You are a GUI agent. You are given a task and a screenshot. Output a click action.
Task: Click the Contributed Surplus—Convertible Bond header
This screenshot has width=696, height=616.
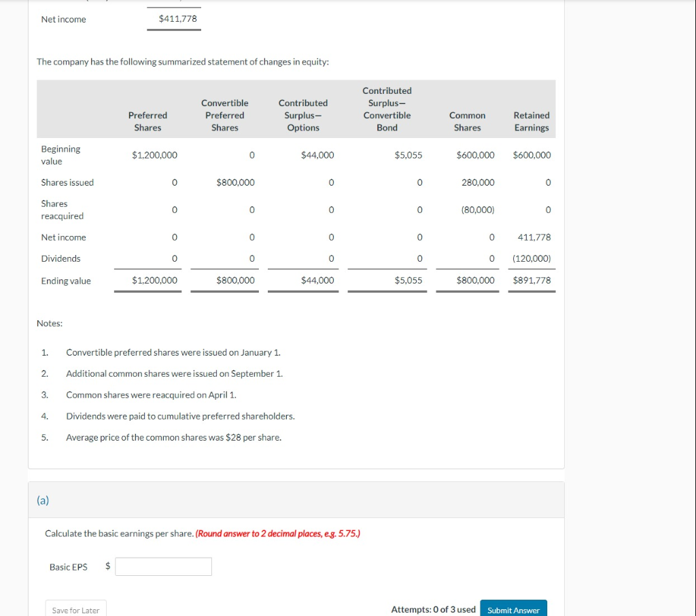387,109
